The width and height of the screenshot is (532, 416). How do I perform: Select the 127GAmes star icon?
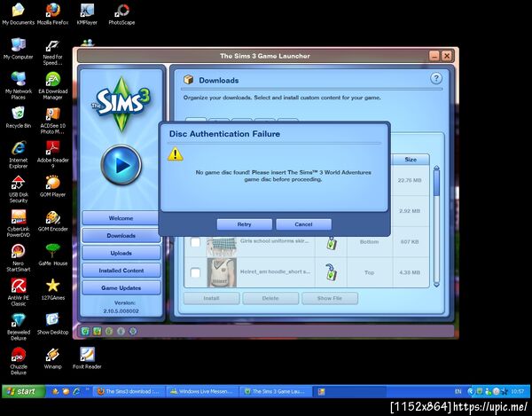coord(52,289)
